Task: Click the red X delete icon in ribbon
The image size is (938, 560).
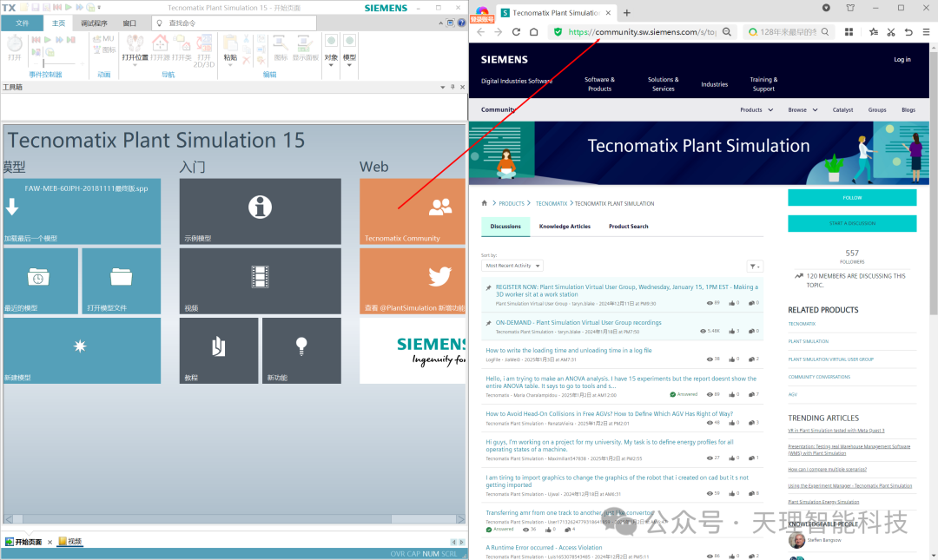Action: 246,61
